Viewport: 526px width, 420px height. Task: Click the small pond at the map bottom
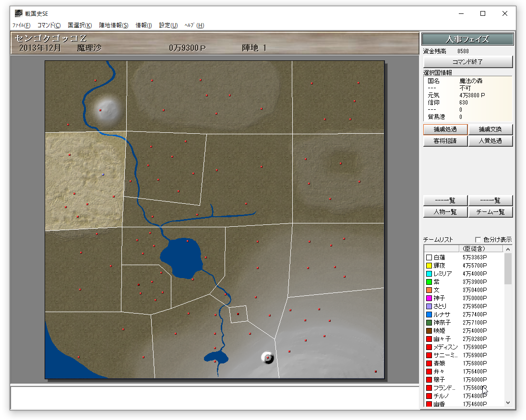click(x=216, y=357)
